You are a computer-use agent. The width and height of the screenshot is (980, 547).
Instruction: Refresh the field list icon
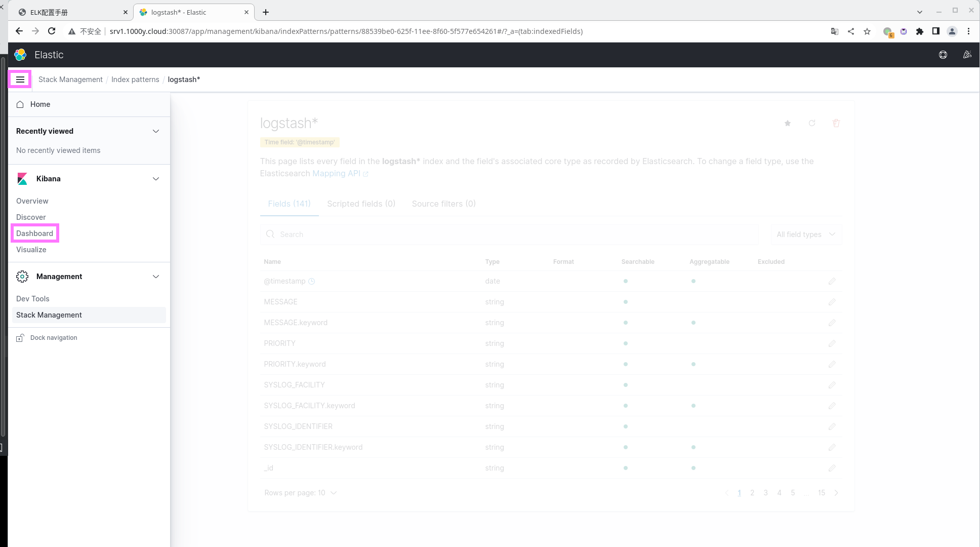812,123
